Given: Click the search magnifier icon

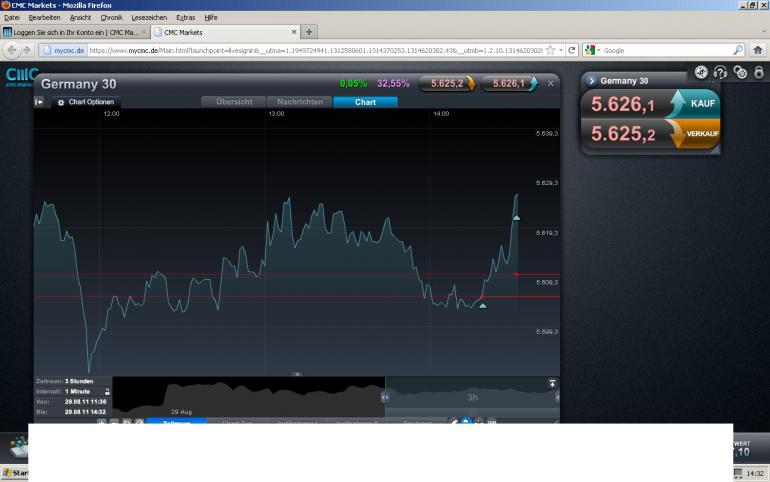Looking at the screenshot, I should coord(738,50).
